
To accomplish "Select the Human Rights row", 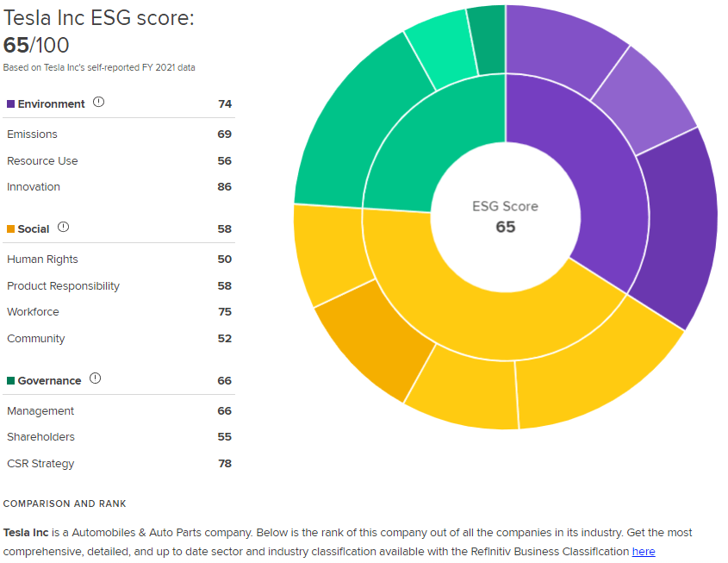I will 119,260.
